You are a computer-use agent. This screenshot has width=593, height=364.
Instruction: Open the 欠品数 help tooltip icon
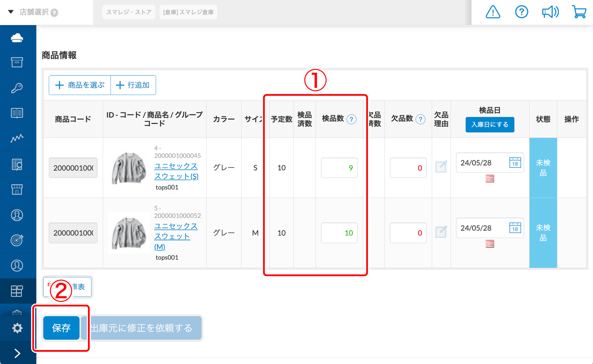click(x=420, y=119)
